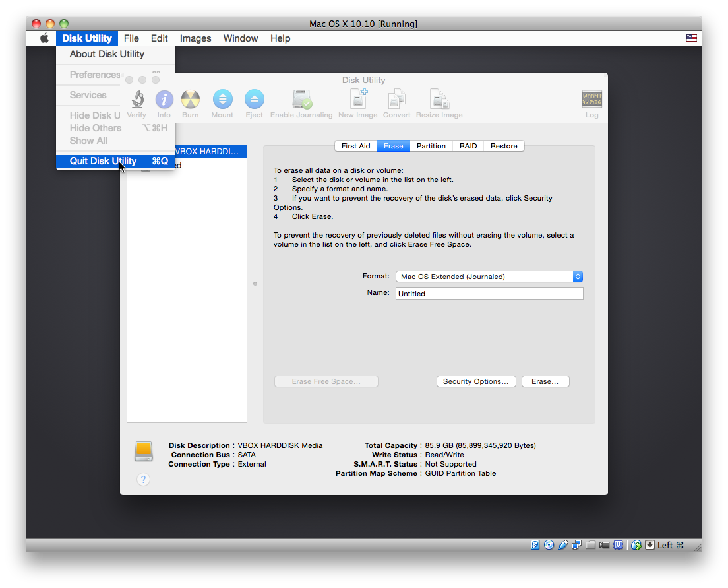
Task: Click the Name field containing Untitled
Action: click(x=489, y=293)
